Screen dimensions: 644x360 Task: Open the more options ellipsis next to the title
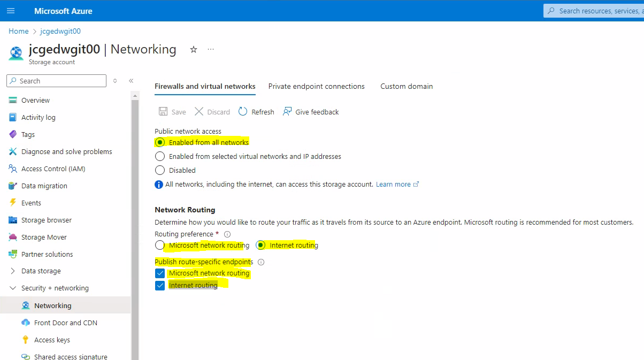[211, 49]
